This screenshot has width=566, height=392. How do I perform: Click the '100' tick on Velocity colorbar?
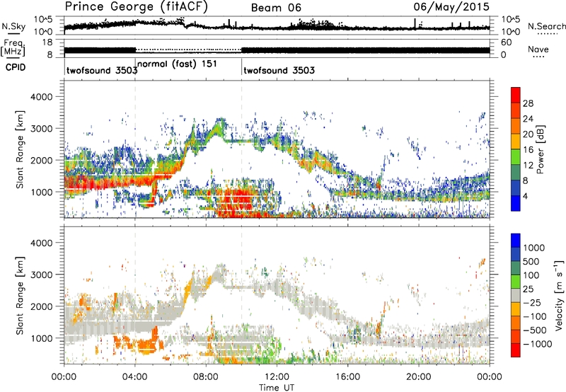point(531,275)
